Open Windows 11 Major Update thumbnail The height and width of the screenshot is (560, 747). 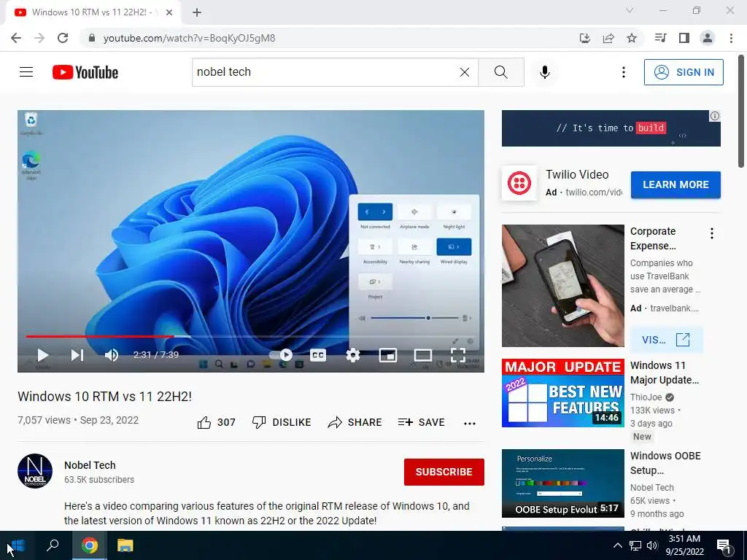(562, 393)
